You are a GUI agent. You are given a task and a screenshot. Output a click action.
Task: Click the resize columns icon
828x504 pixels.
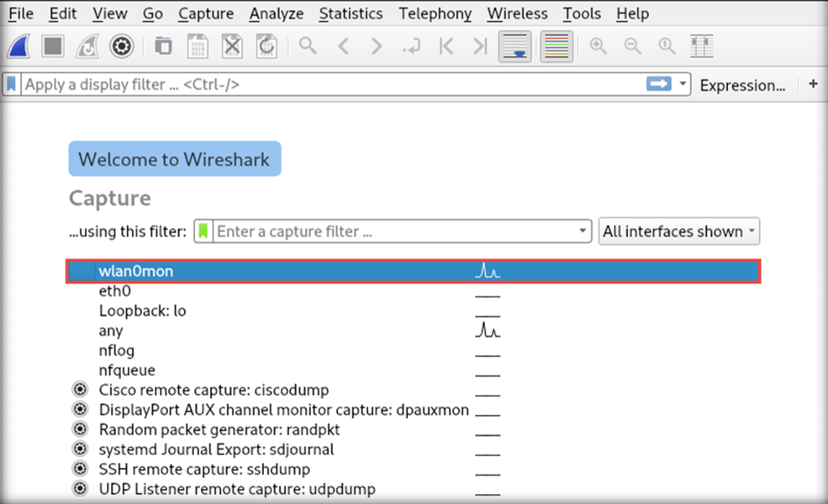702,46
